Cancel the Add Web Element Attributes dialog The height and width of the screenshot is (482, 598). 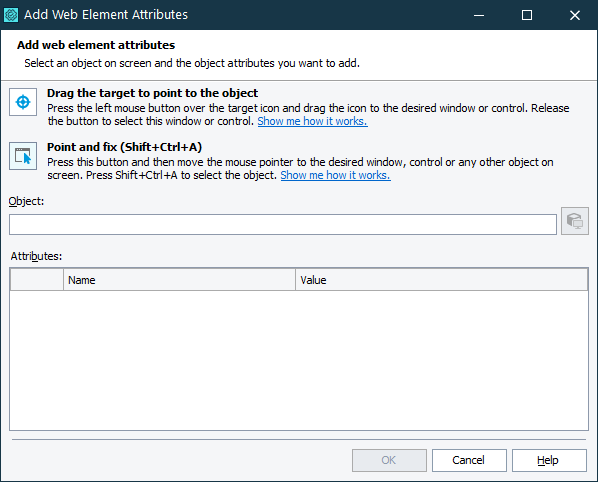469,460
